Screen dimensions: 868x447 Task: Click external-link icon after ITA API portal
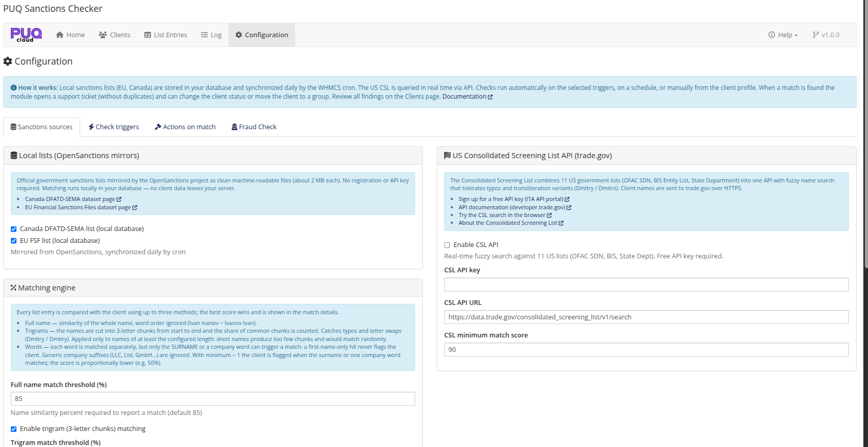click(567, 199)
